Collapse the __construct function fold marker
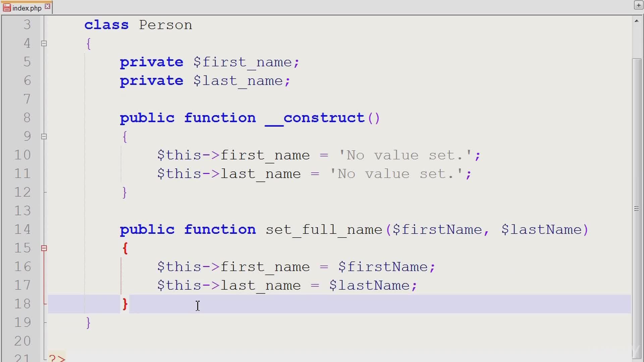Screen dimensions: 644x362 pos(44,136)
